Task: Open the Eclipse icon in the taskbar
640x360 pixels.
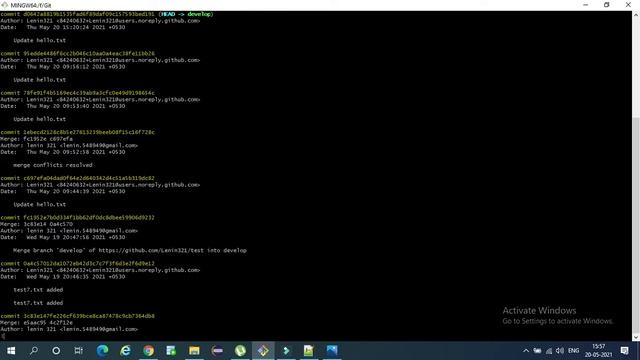Action: (x=217, y=351)
